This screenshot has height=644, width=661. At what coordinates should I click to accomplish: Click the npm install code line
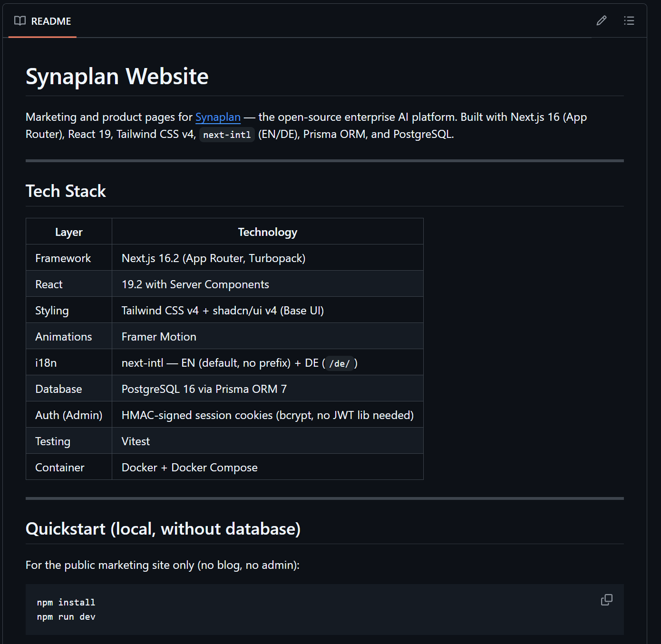click(66, 602)
